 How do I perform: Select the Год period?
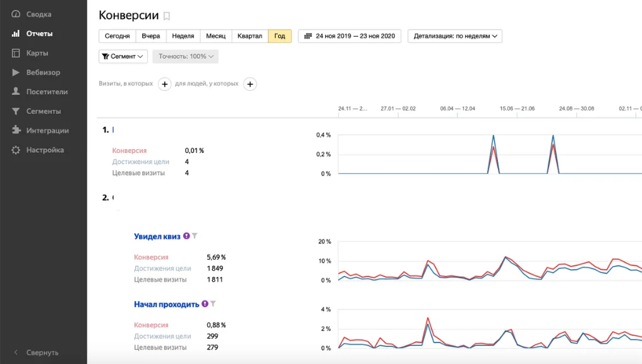[x=280, y=36]
